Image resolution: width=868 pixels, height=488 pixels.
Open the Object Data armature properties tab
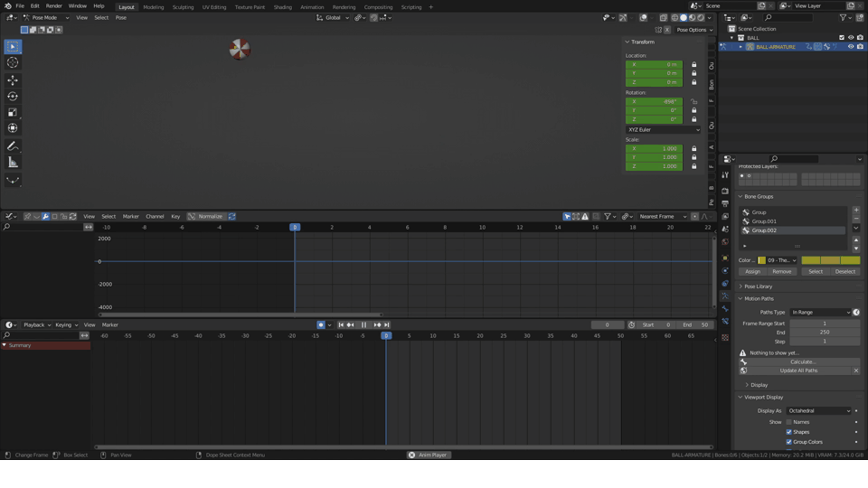point(725,296)
